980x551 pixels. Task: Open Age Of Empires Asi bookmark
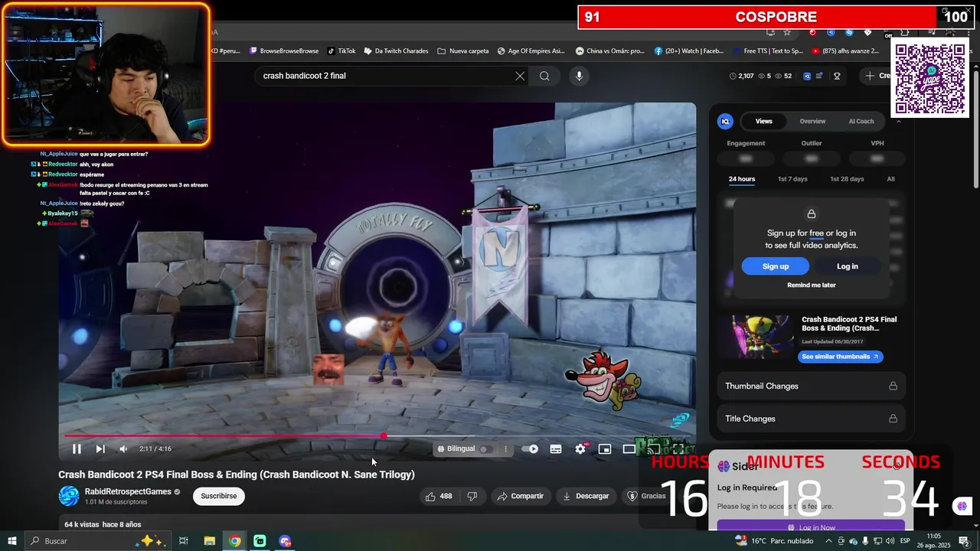[x=531, y=51]
